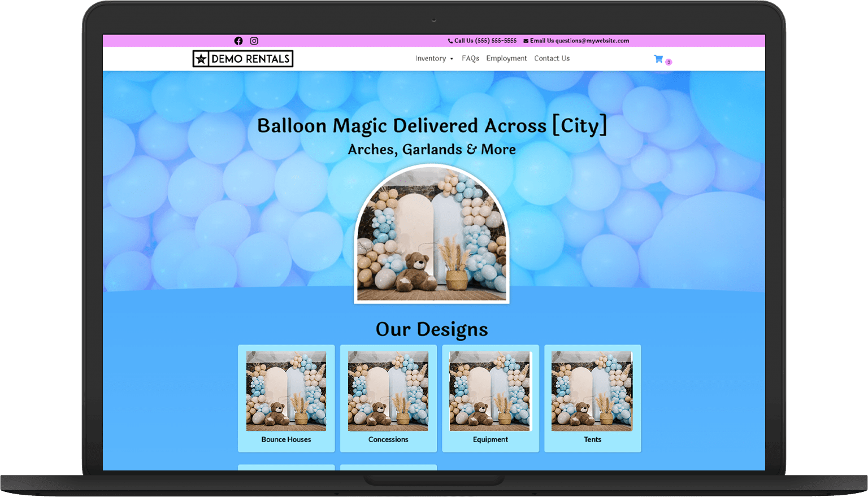This screenshot has height=497, width=868.
Task: Click the envelope icon beside Email Us
Action: tap(524, 41)
